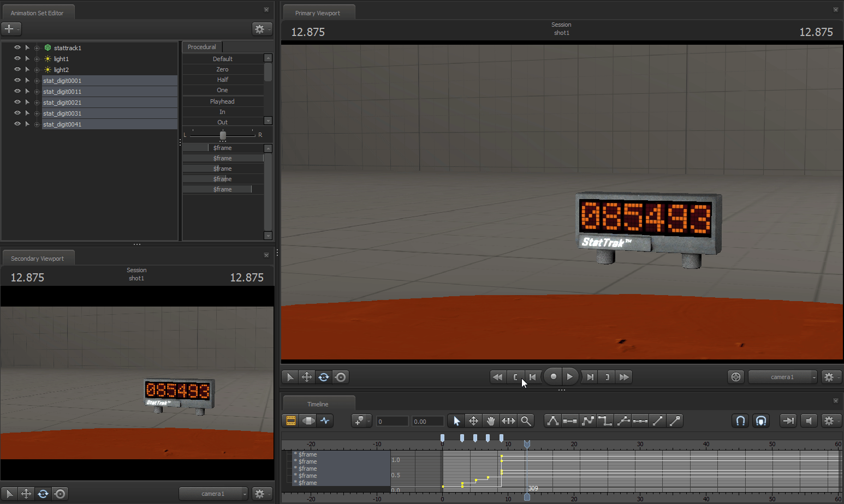The image size is (844, 504).
Task: Click the Timeline value field showing 0.00
Action: point(427,421)
